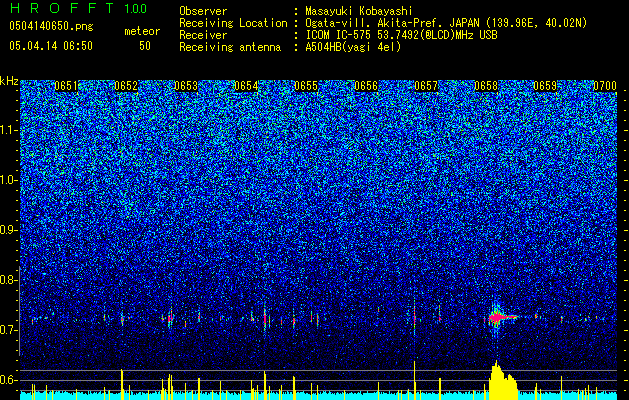This screenshot has height=400, width=629.
Task: Click the 0652 time marker
Action: (x=126, y=86)
